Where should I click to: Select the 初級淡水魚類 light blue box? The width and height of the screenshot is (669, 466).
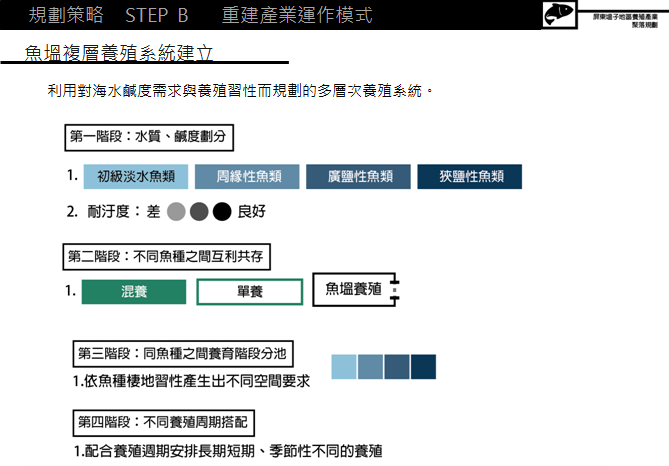click(136, 177)
